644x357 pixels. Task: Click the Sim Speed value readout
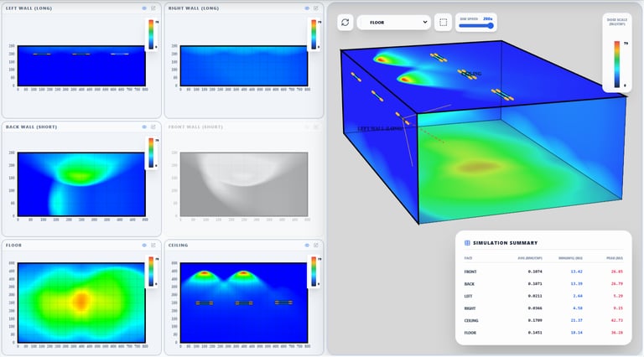pos(487,19)
